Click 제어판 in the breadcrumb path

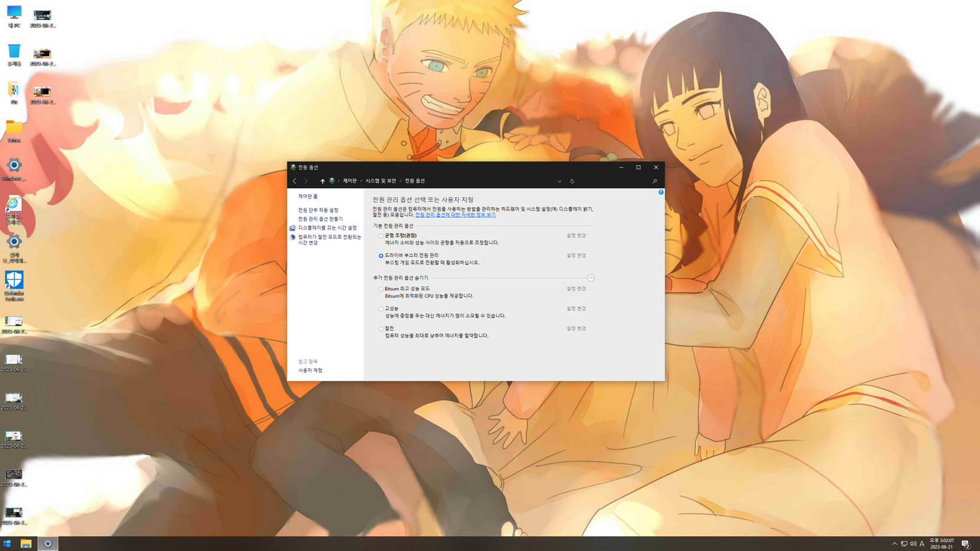pyautogui.click(x=350, y=181)
